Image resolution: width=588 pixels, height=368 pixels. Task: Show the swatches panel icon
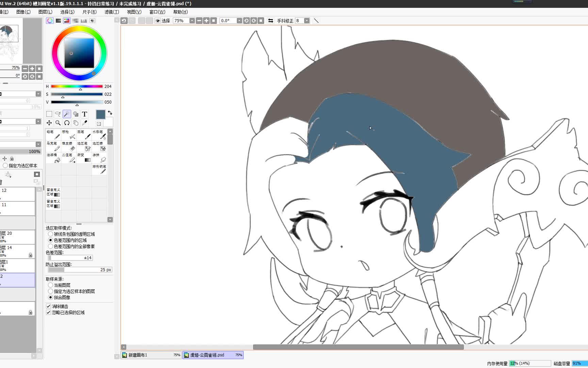[84, 21]
